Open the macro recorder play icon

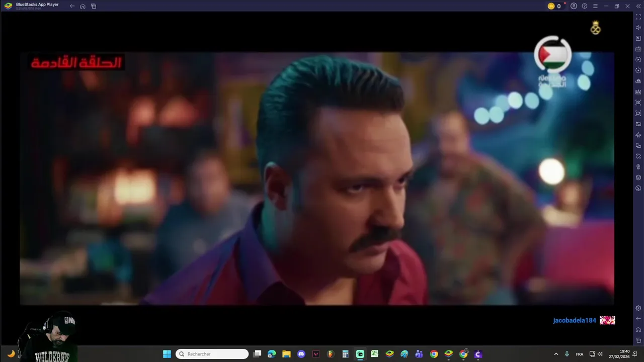pyautogui.click(x=638, y=60)
